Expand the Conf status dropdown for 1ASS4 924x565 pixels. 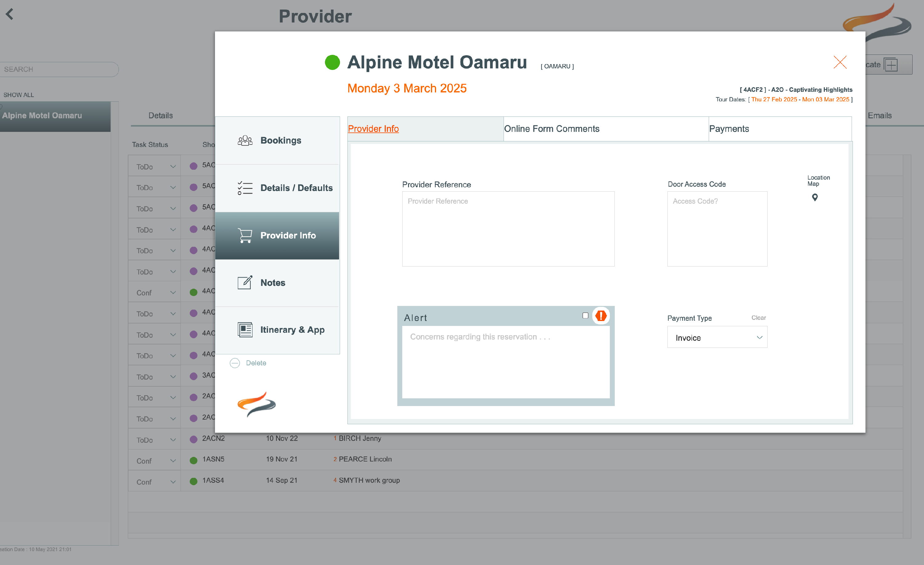tap(154, 482)
